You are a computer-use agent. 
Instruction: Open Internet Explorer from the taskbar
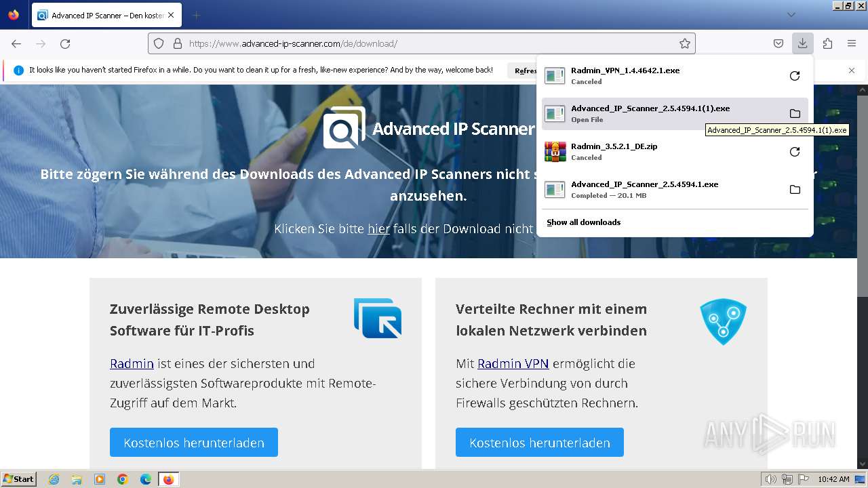pos(54,479)
